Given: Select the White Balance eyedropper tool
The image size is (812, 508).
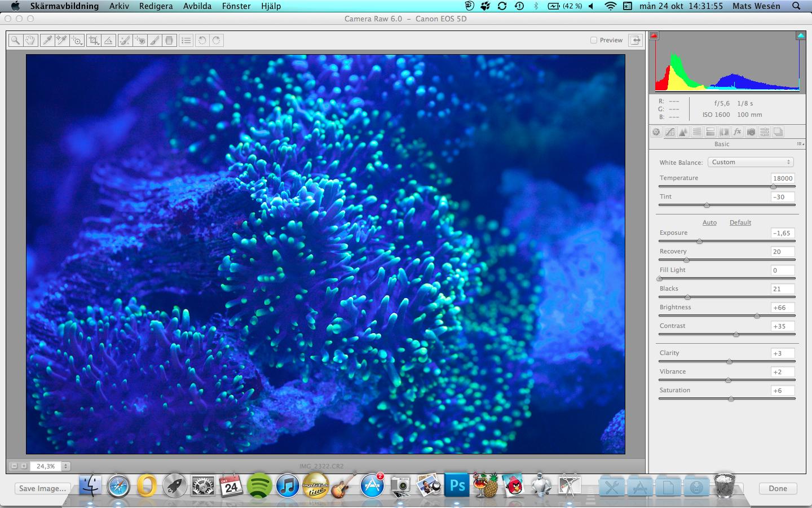Looking at the screenshot, I should click(47, 40).
